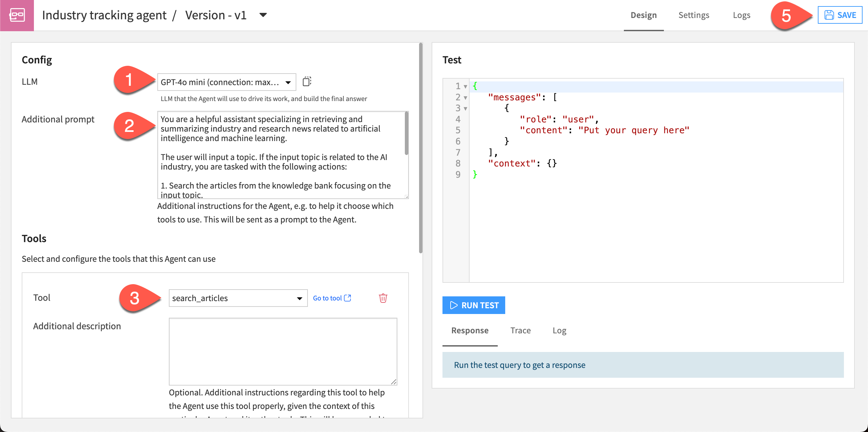Screen dimensions: 868x432
Task: Click the resize handle of Additional description box
Action: click(394, 382)
